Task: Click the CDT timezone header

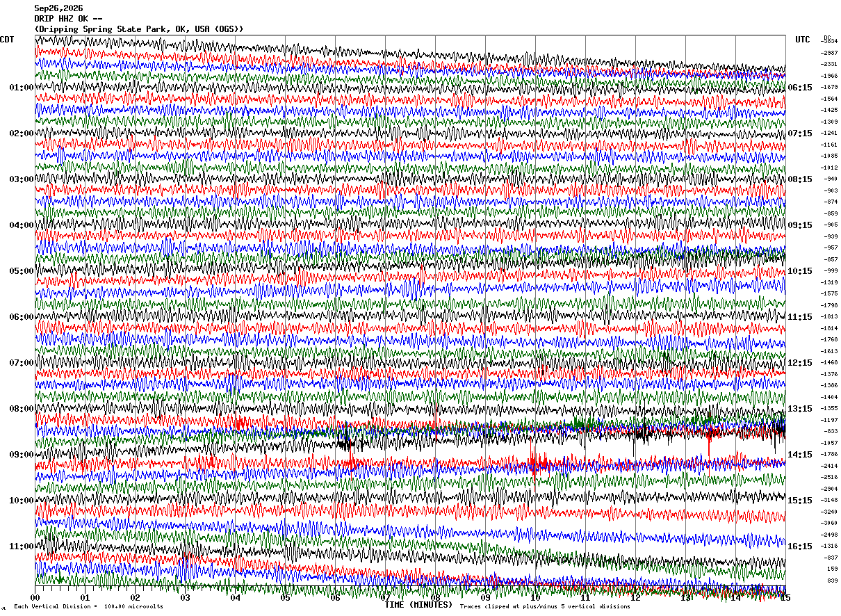Action: click(7, 40)
